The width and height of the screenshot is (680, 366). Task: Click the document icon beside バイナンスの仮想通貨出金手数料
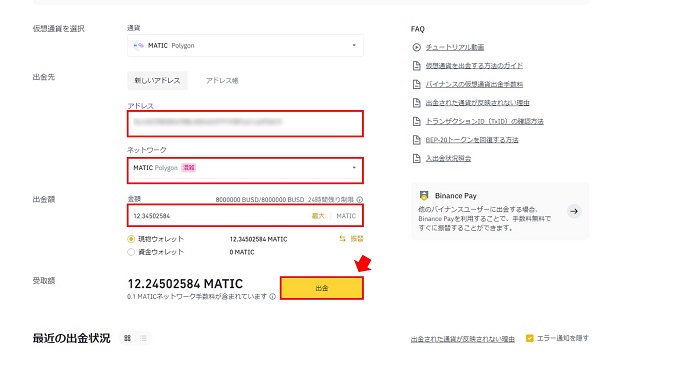pyautogui.click(x=416, y=84)
